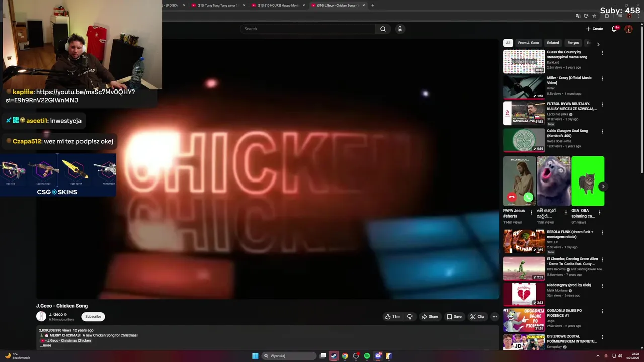Open options for El Chombo Dancing Green Alien
Screen dimensions: 644x362
[x=602, y=260]
